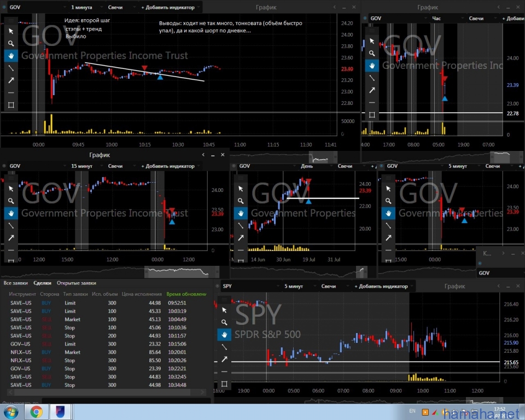This screenshot has height=420, width=525.
Task: Select the arrow drawing tool in SPY chart
Action: [224, 359]
